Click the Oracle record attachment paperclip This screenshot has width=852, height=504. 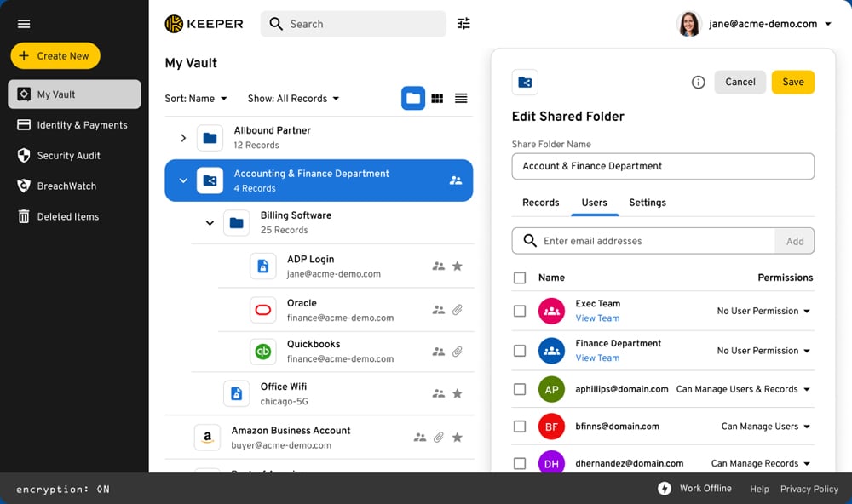point(458,310)
